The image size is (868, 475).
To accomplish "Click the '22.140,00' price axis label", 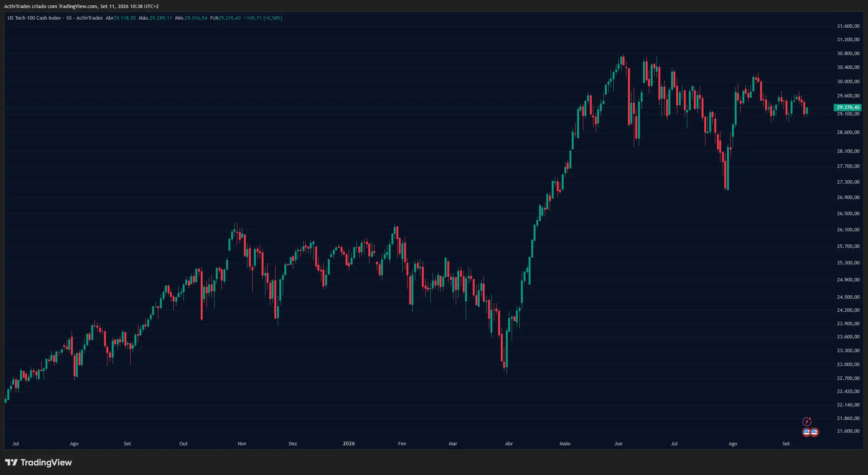I will pyautogui.click(x=848, y=405).
